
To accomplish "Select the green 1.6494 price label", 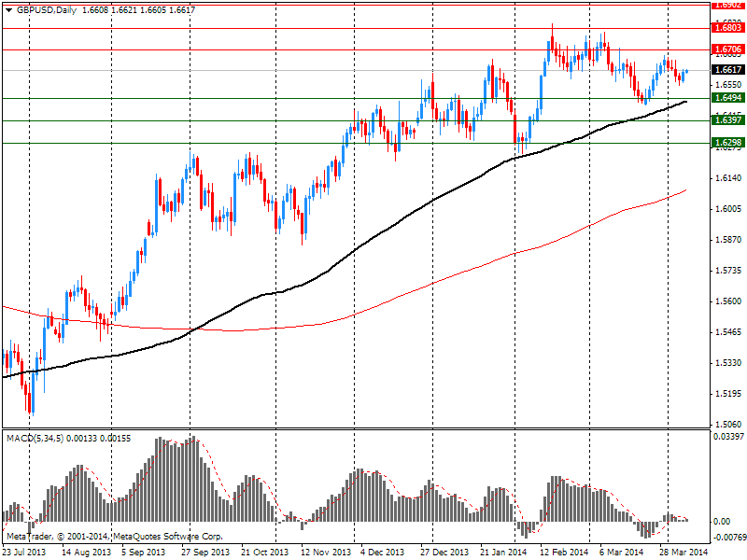I will pos(728,98).
